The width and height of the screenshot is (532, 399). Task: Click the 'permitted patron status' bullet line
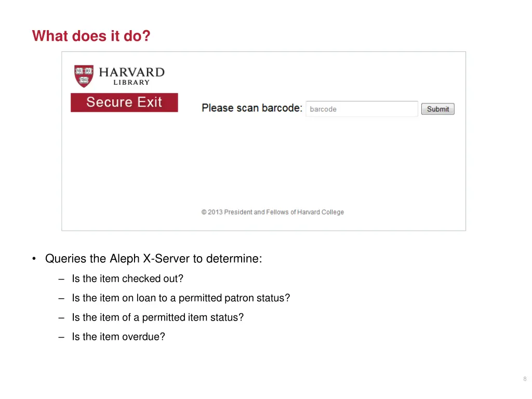[x=181, y=298]
